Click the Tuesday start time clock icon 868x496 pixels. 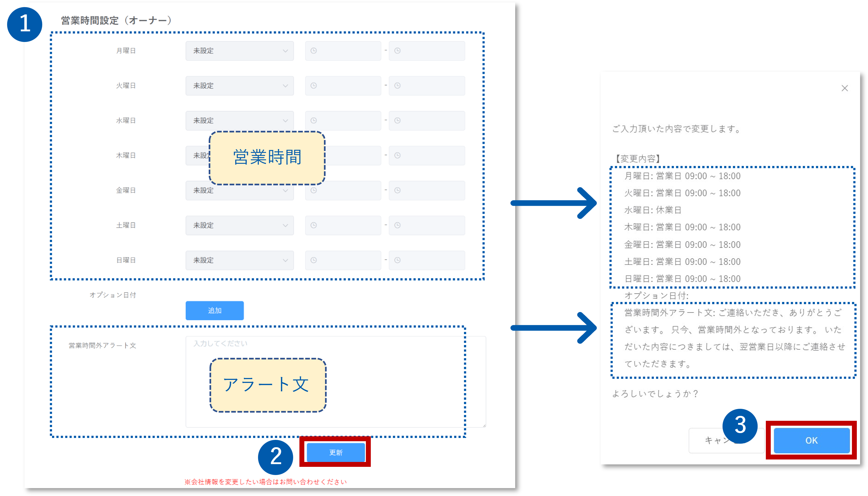click(314, 86)
